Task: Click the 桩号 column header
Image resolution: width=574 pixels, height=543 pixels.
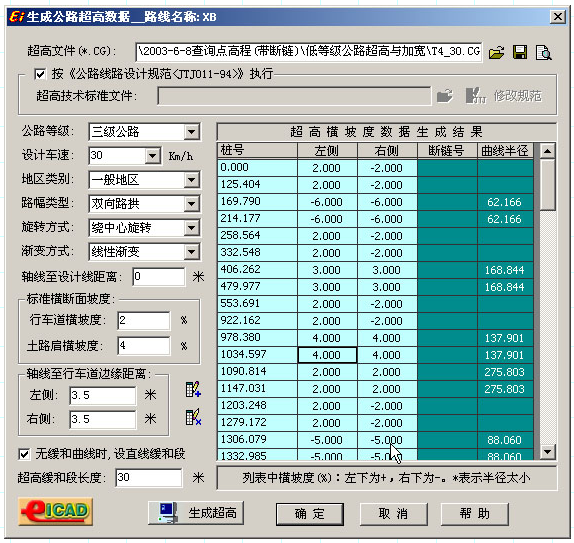Action: point(257,150)
